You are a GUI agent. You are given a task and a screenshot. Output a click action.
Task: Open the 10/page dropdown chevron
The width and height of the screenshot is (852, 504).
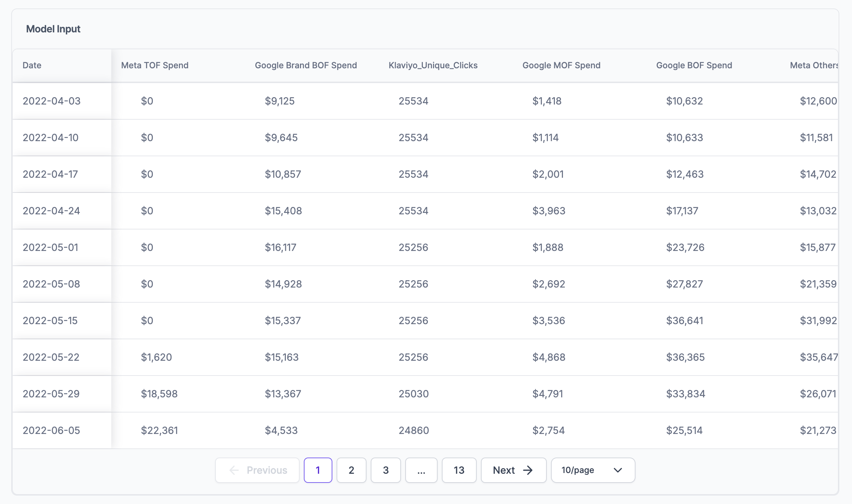[618, 470]
